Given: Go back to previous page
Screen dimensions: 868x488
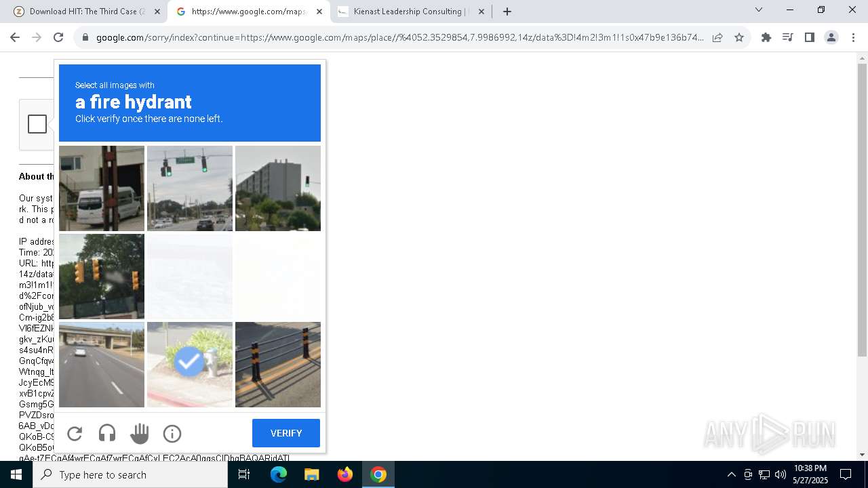Looking at the screenshot, I should [x=15, y=38].
